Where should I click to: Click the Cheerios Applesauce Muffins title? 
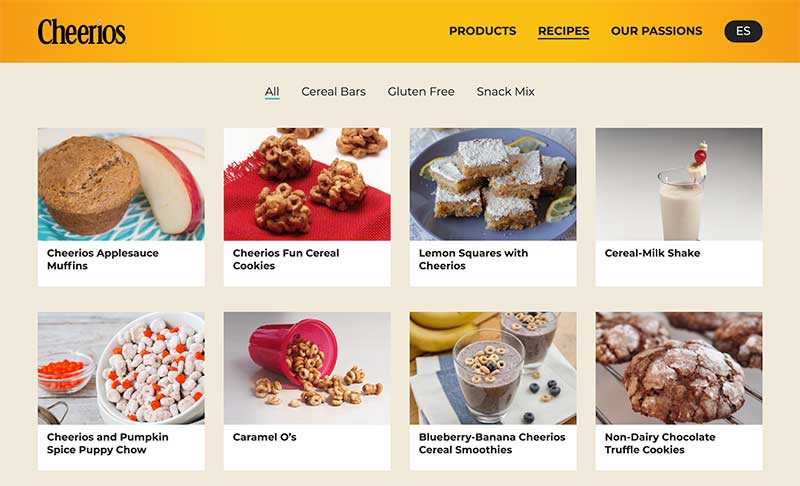point(103,259)
